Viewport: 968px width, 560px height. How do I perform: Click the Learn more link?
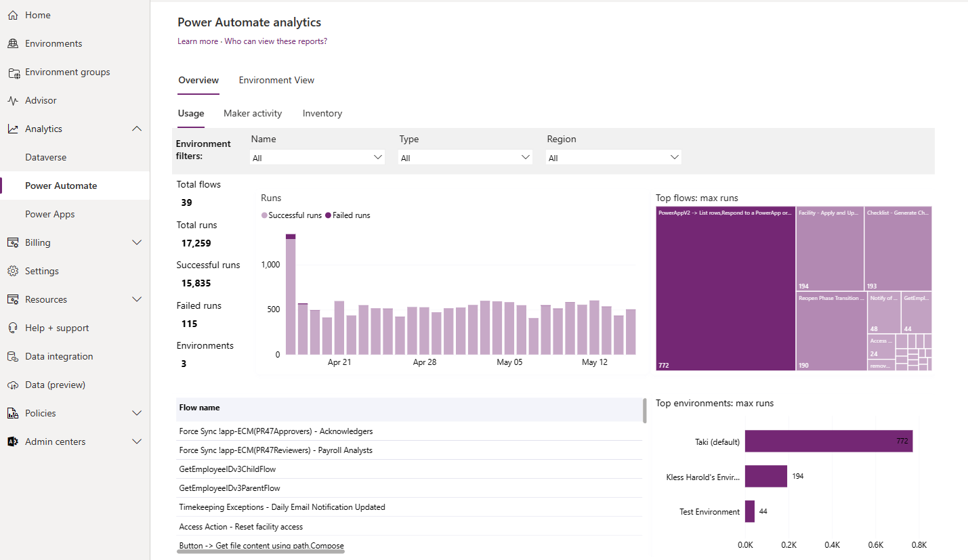pyautogui.click(x=197, y=41)
